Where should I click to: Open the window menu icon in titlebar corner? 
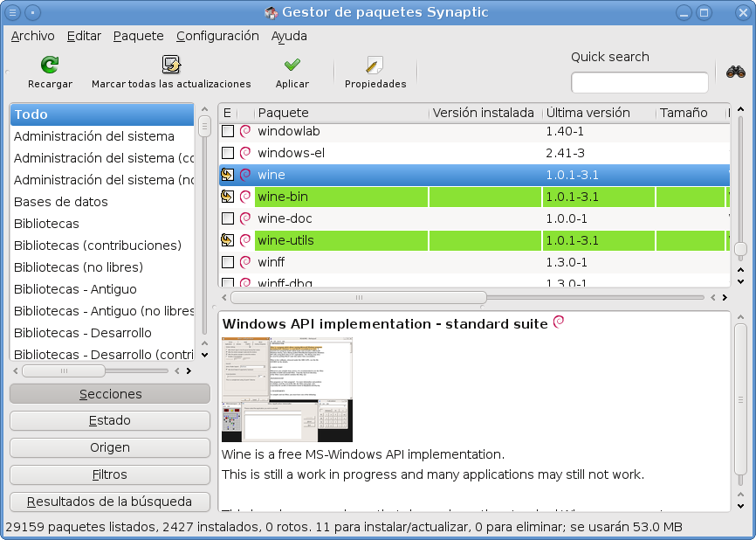12,12
